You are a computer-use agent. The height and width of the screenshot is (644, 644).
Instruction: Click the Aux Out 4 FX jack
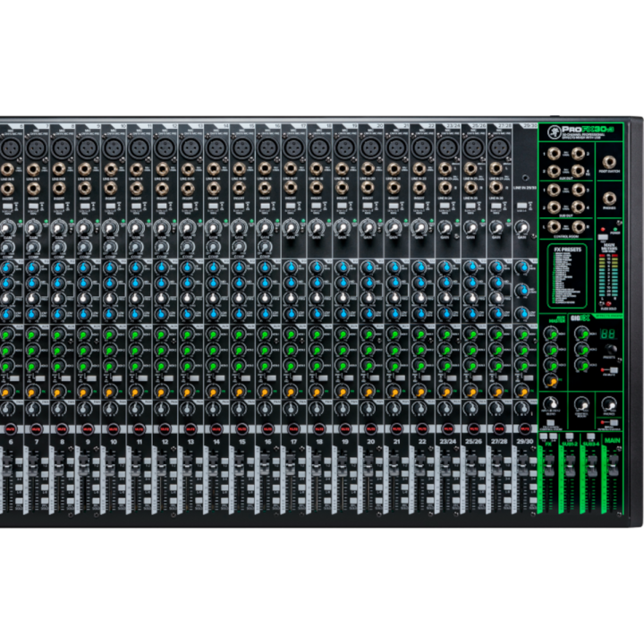[x=578, y=171]
